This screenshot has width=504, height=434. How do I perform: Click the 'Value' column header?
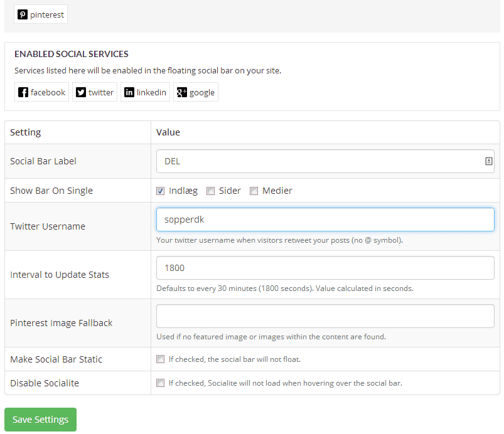point(168,132)
